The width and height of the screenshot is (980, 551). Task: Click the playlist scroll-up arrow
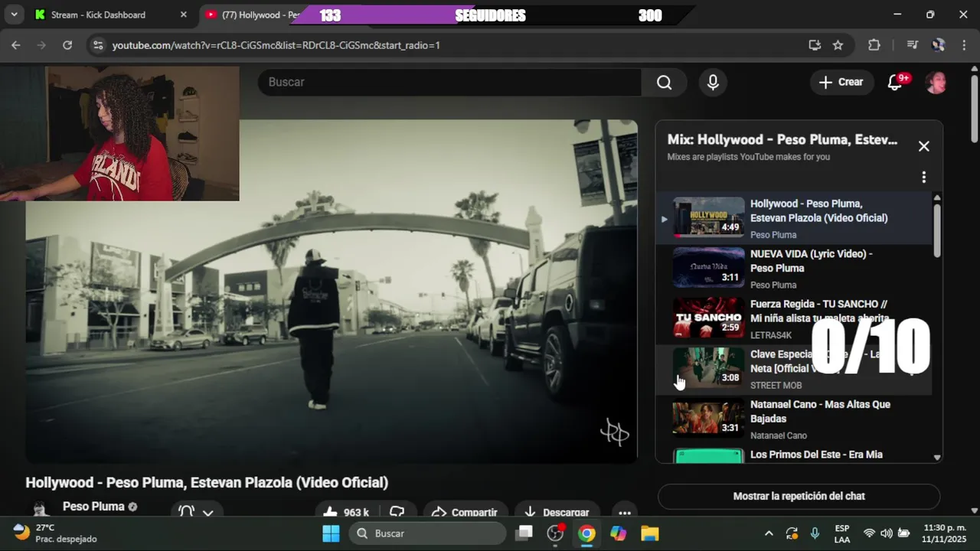(936, 198)
